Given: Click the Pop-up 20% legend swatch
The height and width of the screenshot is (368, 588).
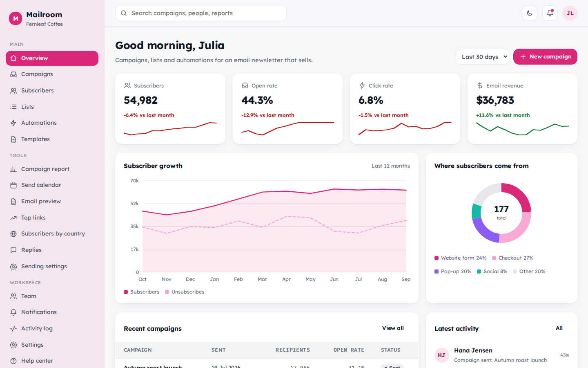Looking at the screenshot, I should pyautogui.click(x=437, y=272).
